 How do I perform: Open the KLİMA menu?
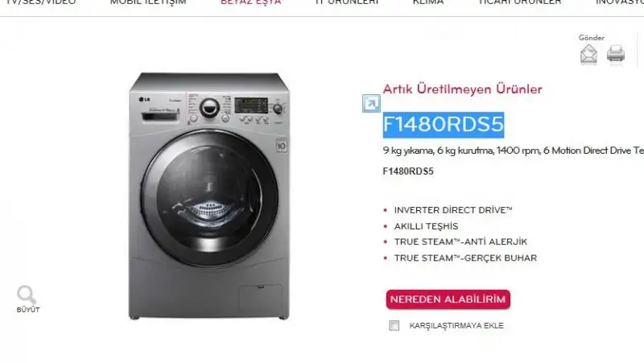click(x=428, y=2)
